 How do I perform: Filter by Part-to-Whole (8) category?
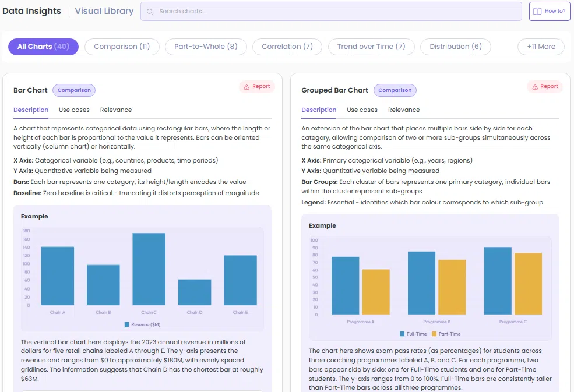pos(206,47)
